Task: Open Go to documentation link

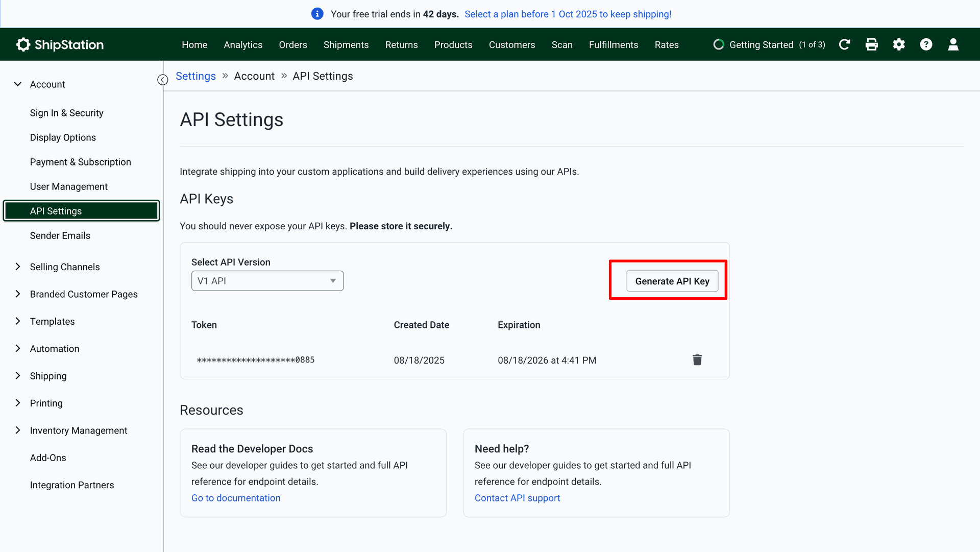Action: click(236, 498)
